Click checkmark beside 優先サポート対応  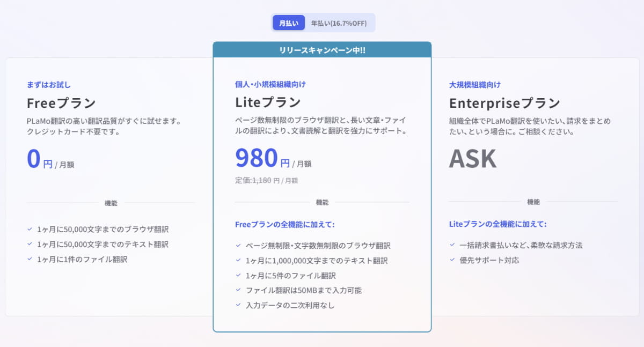(x=452, y=260)
